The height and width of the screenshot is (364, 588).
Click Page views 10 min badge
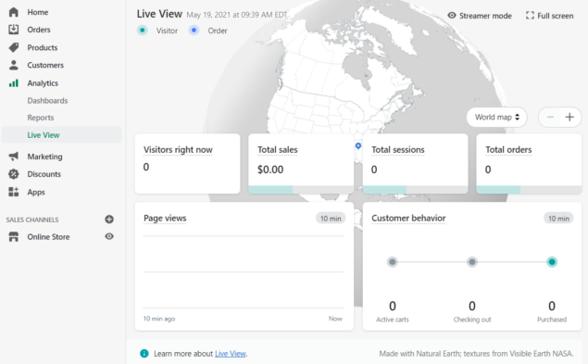tap(331, 219)
